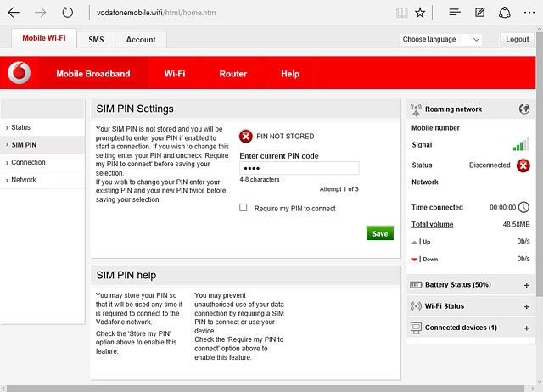Select Connection in the left sidebar

tap(29, 162)
